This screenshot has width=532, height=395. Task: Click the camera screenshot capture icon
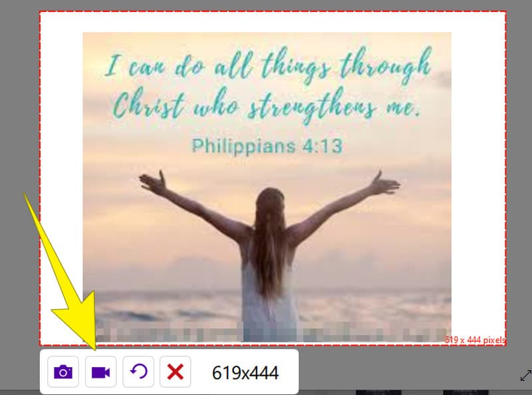pyautogui.click(x=63, y=372)
